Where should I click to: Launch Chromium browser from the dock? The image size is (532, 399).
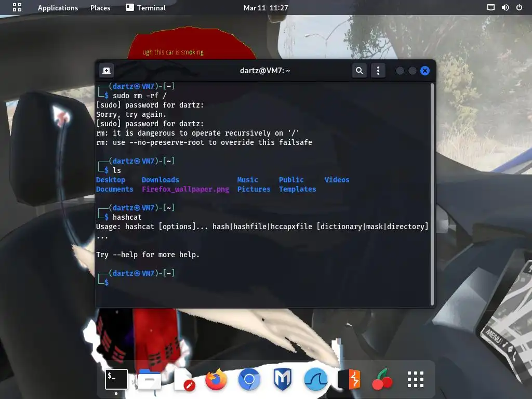click(249, 379)
